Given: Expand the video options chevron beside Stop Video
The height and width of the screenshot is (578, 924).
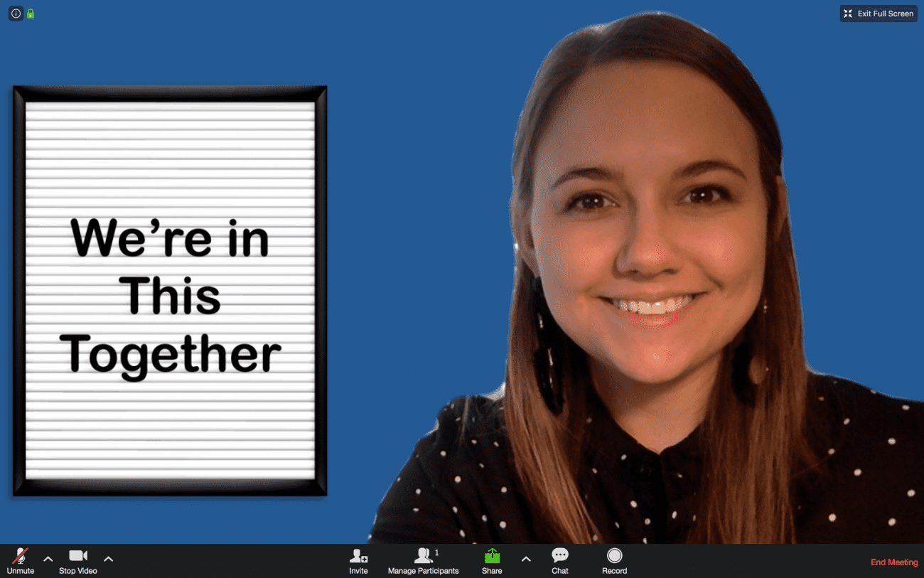Looking at the screenshot, I should [108, 560].
